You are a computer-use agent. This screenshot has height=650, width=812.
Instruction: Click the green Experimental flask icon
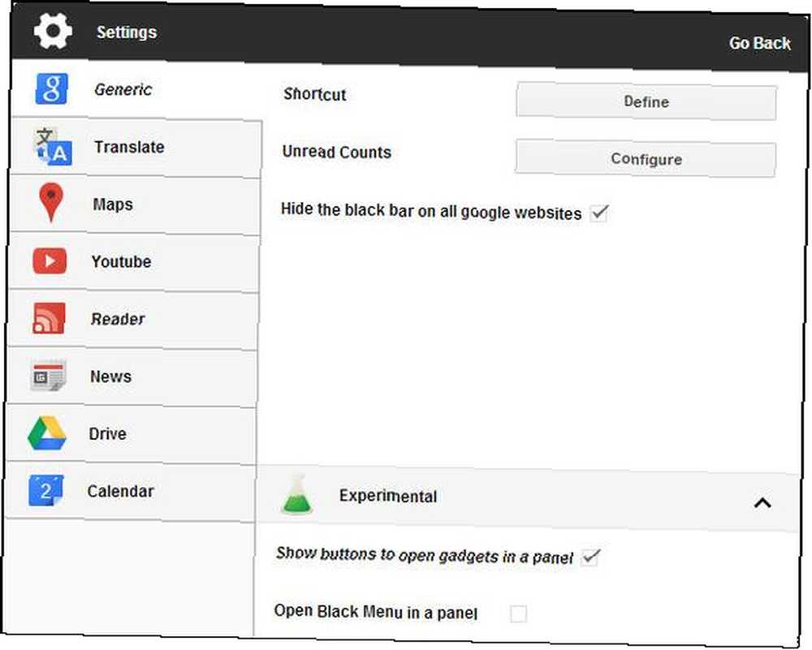[x=296, y=494]
